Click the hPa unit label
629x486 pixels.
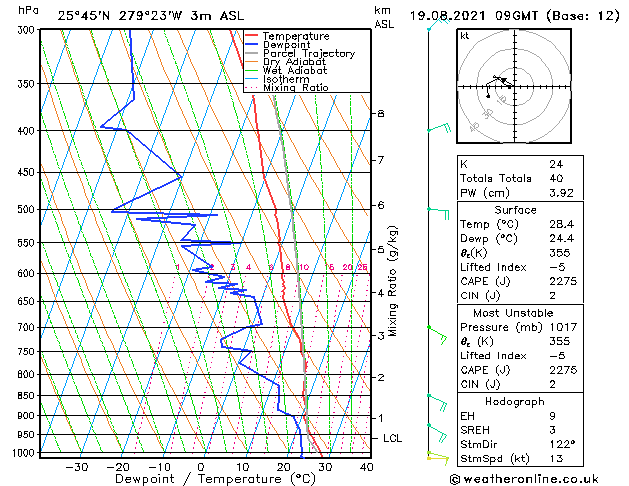(28, 11)
